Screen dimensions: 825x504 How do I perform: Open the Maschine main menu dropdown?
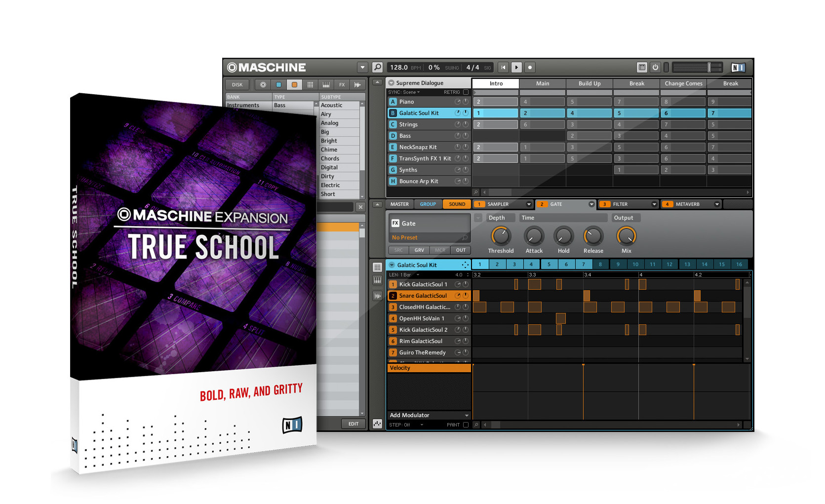point(363,67)
